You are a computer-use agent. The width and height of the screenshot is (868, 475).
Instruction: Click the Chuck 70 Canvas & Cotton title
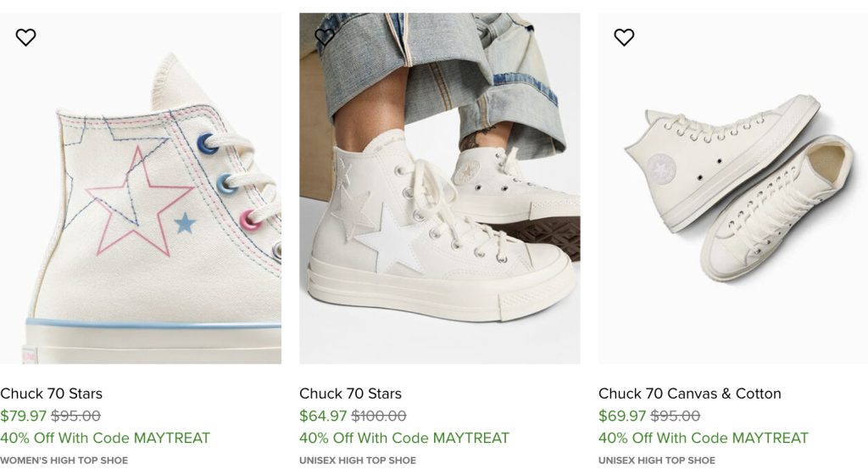(689, 394)
